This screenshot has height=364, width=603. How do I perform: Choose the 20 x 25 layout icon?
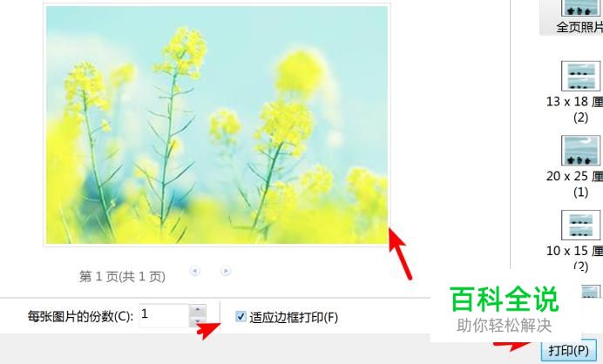[580, 151]
